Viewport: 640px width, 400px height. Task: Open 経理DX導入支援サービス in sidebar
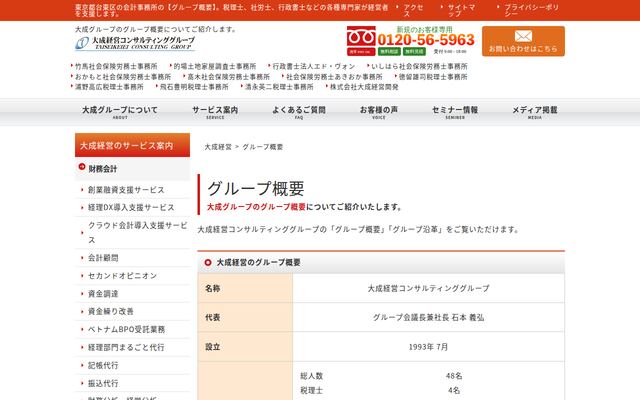(131, 207)
